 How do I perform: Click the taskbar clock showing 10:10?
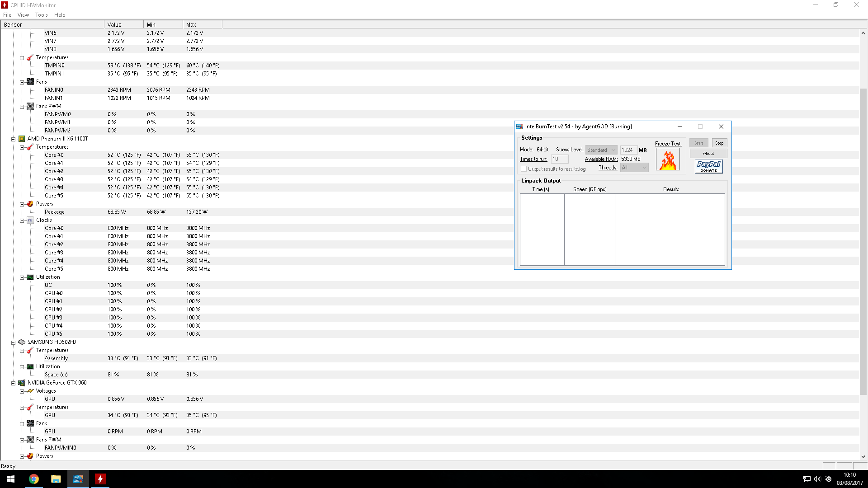coord(849,479)
